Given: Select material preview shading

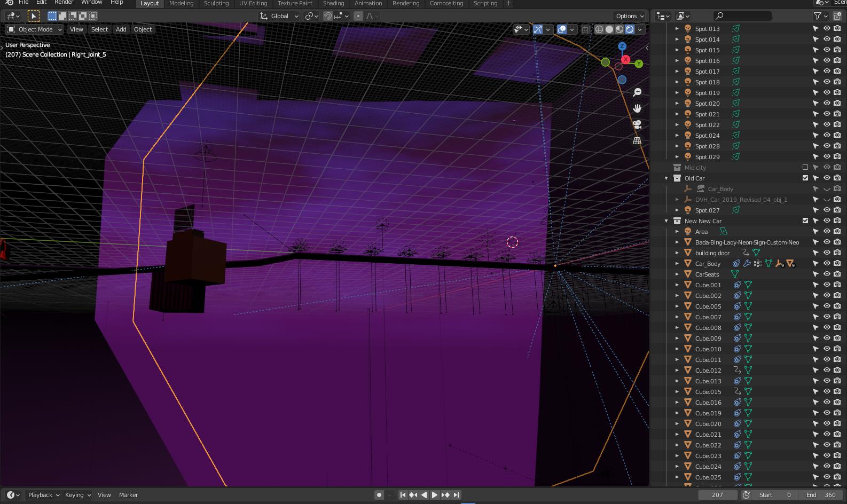Looking at the screenshot, I should pyautogui.click(x=619, y=29).
